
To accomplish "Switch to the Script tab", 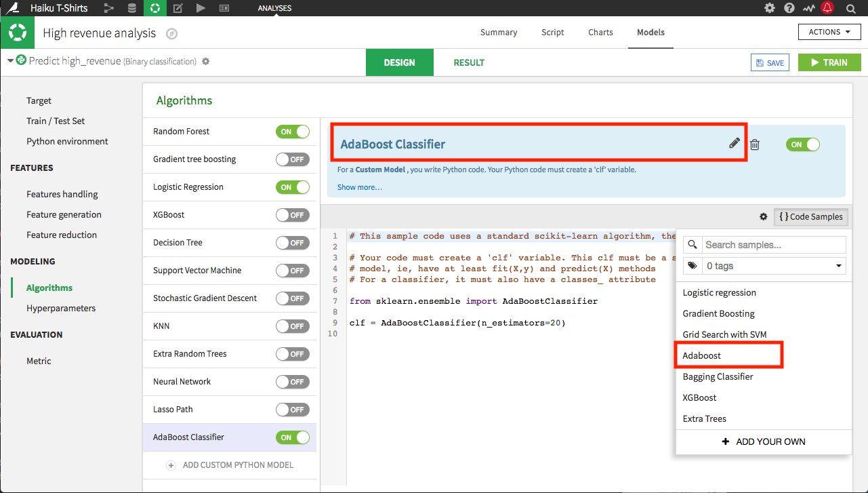I will (553, 33).
